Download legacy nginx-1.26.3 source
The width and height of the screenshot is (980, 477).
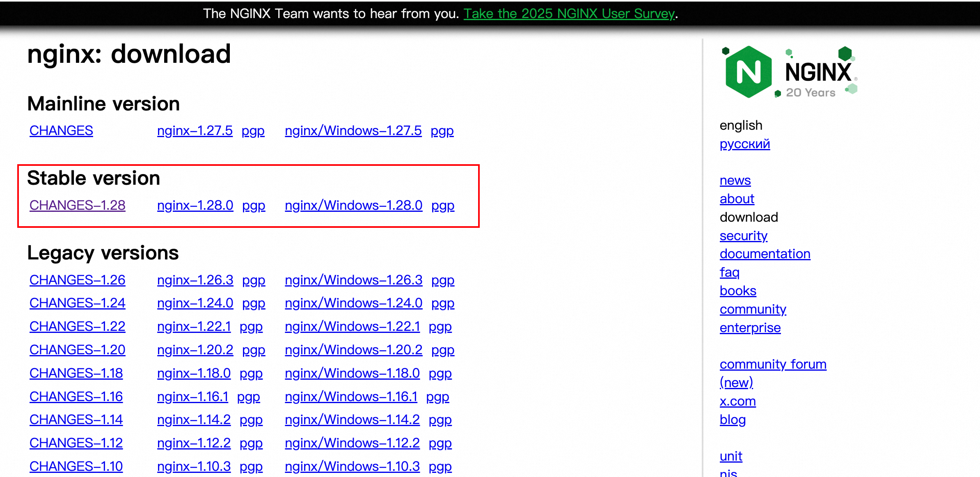(195, 280)
